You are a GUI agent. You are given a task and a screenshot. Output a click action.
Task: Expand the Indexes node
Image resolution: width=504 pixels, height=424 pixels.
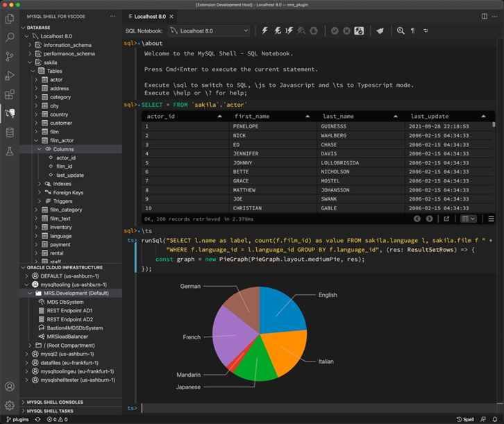pos(39,184)
